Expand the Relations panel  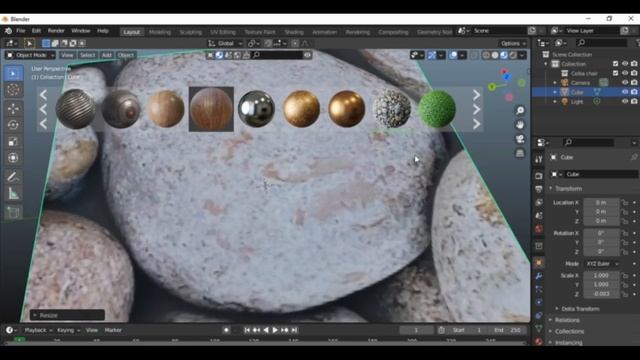click(x=567, y=320)
